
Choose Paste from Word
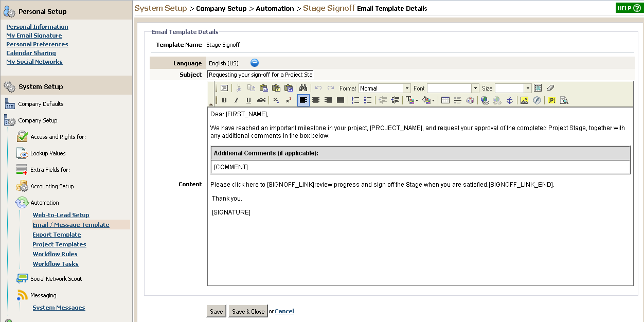[288, 88]
